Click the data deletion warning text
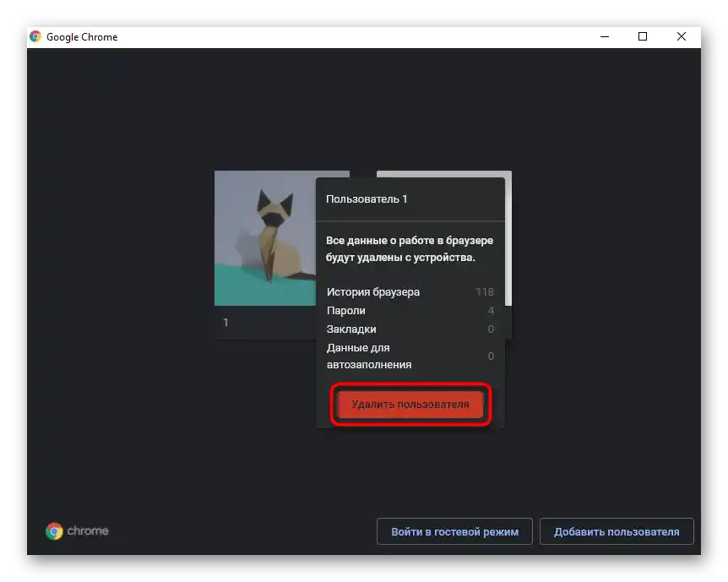 (x=410, y=249)
